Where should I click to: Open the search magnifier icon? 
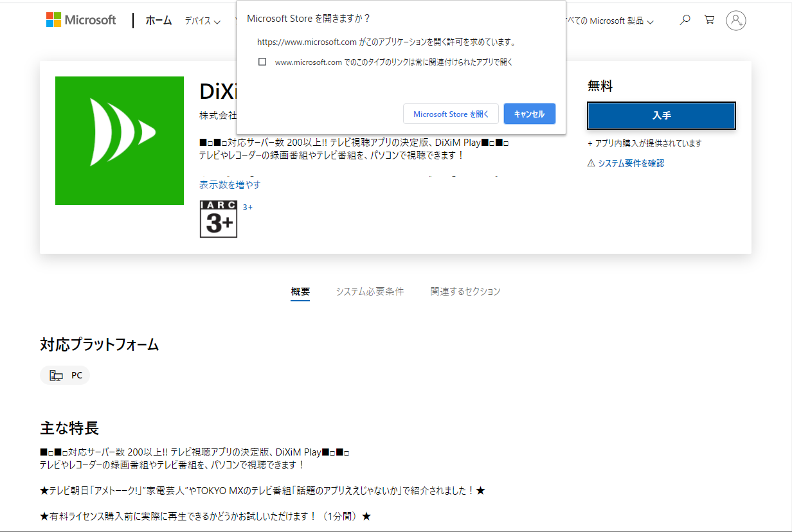pyautogui.click(x=685, y=20)
